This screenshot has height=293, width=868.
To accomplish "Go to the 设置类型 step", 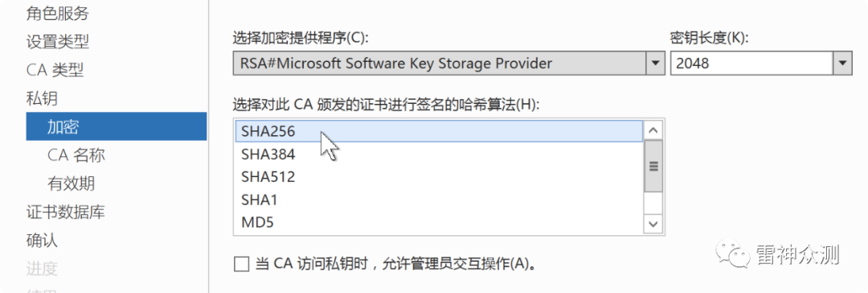I will (58, 41).
